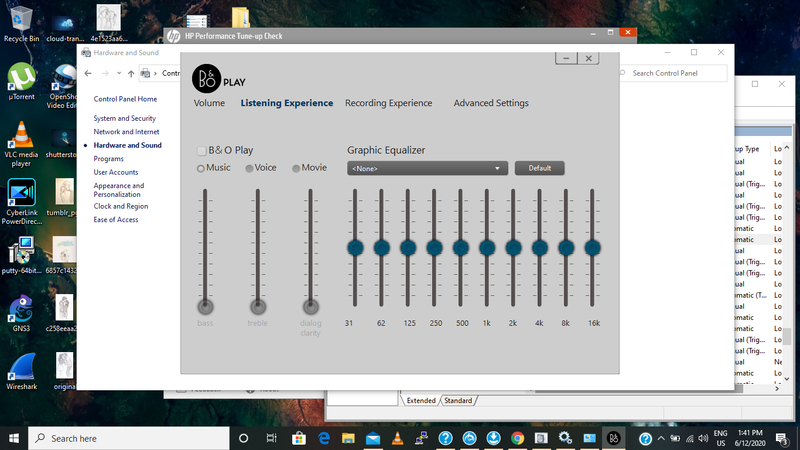Click the blue help question-mark taskbar icon
Screen dimensions: 800x450
[445, 438]
